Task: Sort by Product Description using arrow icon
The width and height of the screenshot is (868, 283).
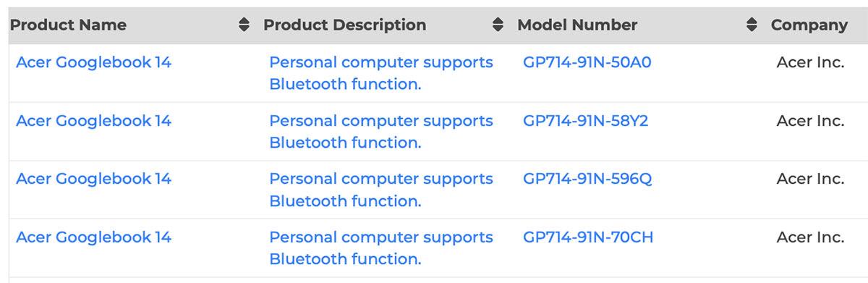Action: 498,25
